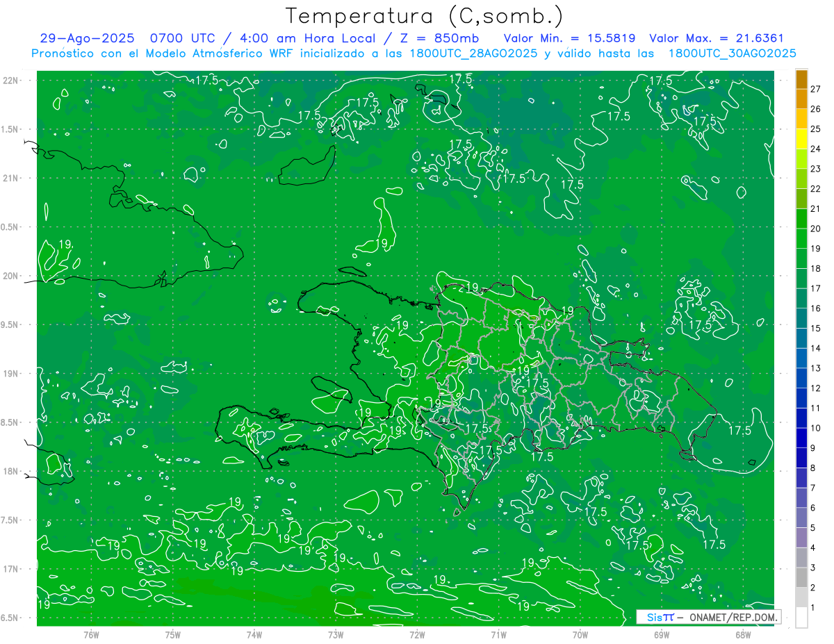Click 'Valor Min. = 15.5819' text

[571, 39]
